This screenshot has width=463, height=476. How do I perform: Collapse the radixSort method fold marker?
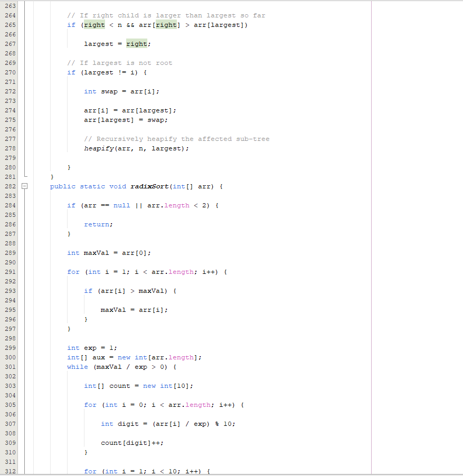pyautogui.click(x=24, y=186)
